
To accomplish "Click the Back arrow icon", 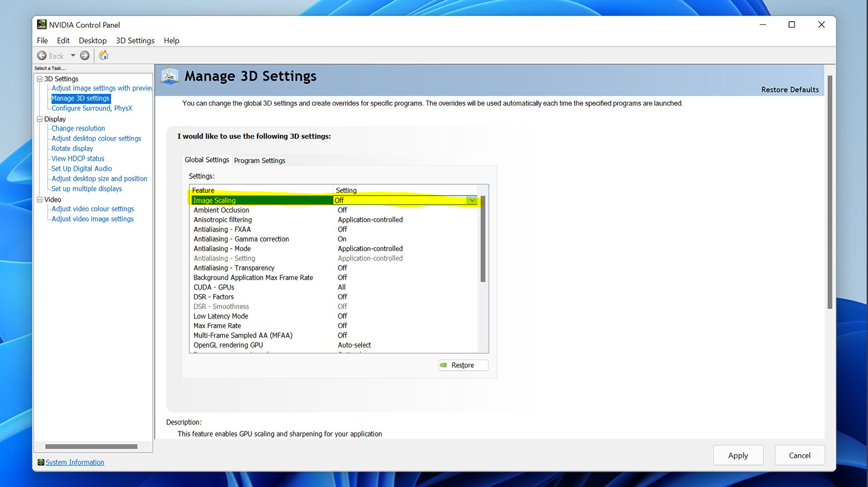I will (42, 56).
